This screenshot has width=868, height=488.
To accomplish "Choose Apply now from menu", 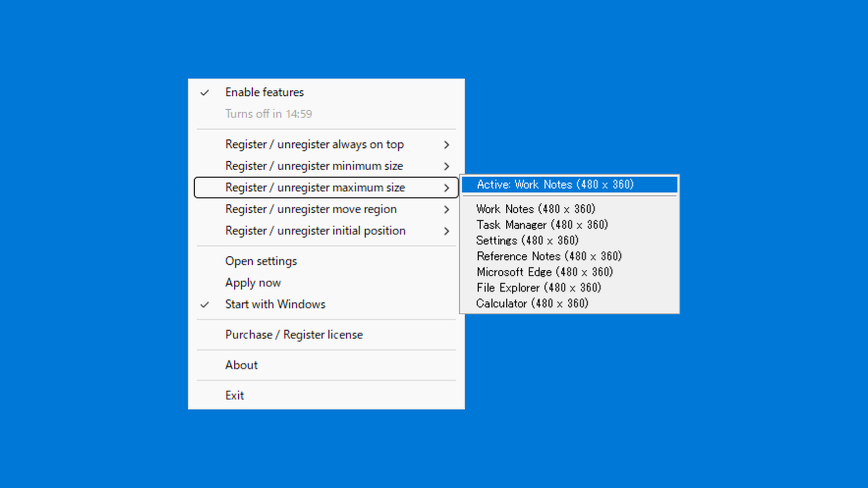I will tap(326, 283).
